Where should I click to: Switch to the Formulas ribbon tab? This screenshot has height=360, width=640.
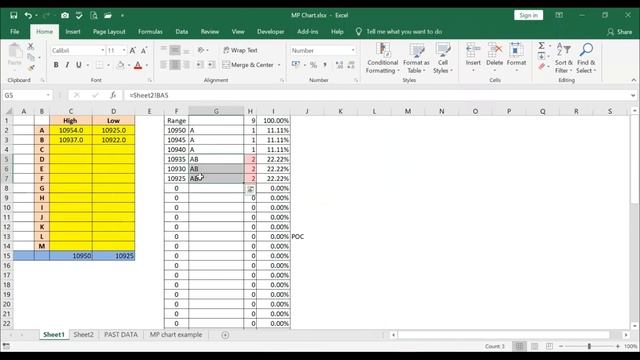click(x=150, y=31)
